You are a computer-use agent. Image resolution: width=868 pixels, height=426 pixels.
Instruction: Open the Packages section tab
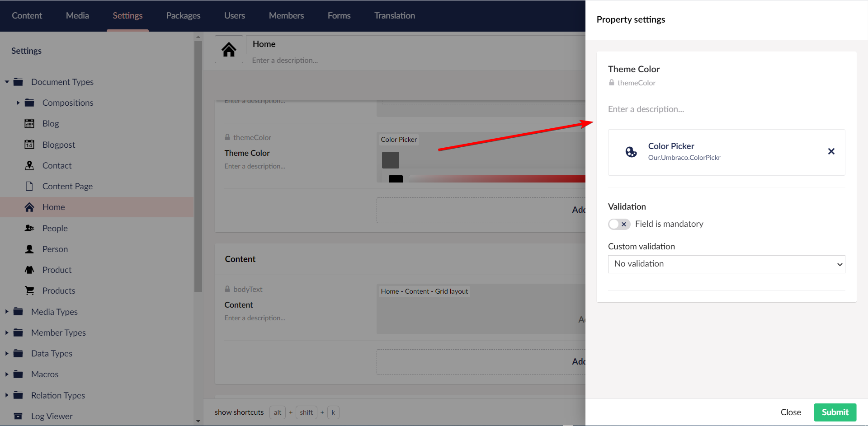(x=183, y=16)
